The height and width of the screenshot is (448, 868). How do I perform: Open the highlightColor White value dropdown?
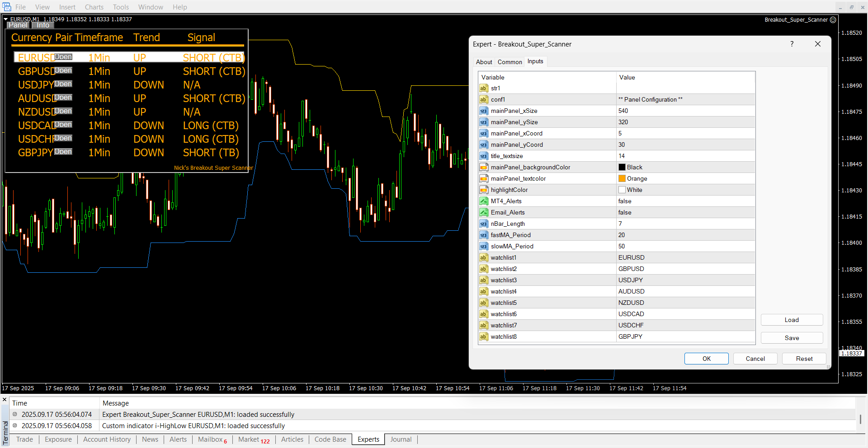click(x=685, y=190)
